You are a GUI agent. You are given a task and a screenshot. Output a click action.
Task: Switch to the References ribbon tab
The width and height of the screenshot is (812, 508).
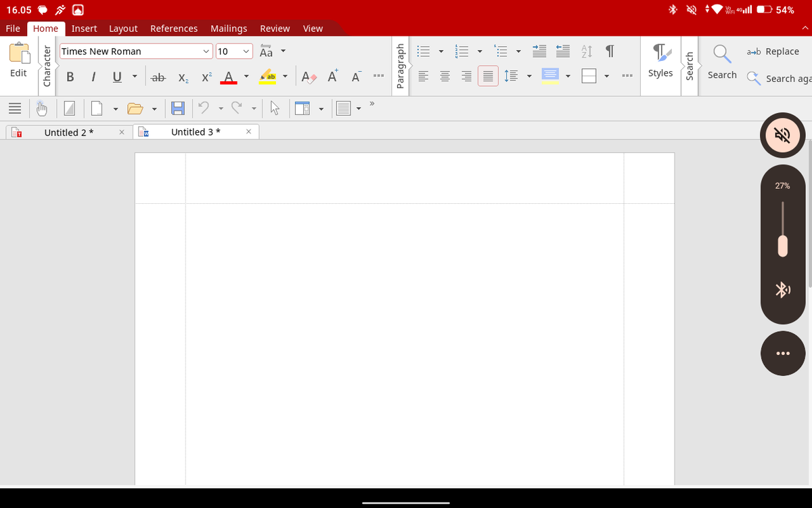point(174,28)
